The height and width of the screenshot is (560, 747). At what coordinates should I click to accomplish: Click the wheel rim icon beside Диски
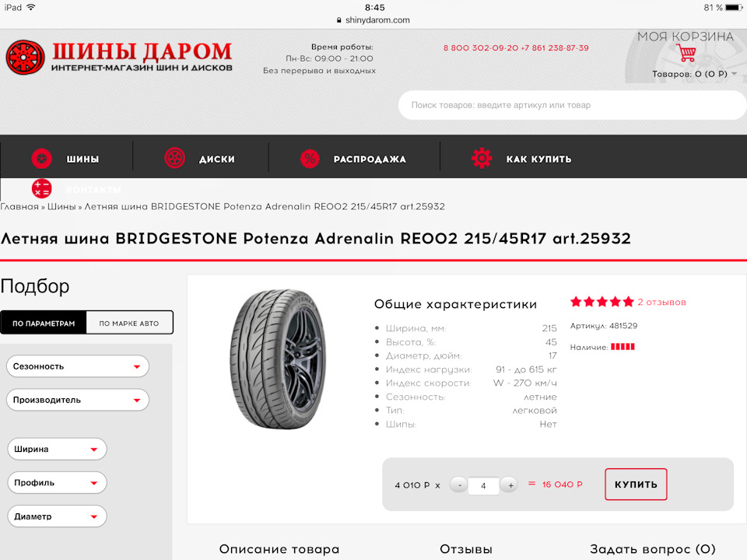[174, 158]
